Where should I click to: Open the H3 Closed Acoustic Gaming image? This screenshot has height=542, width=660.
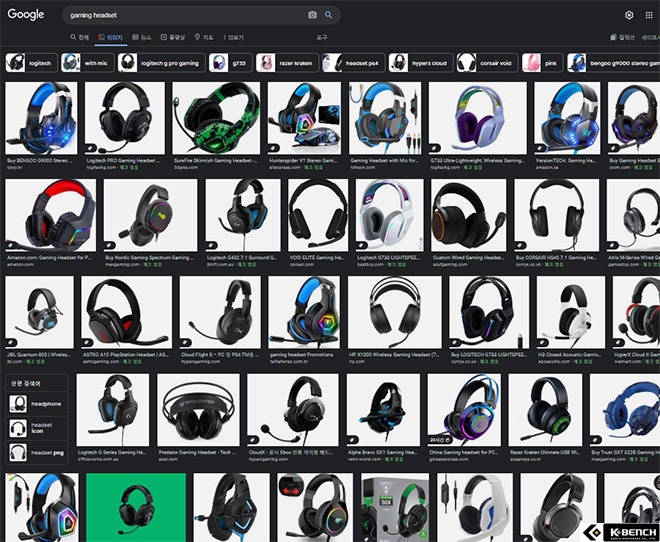coord(571,312)
